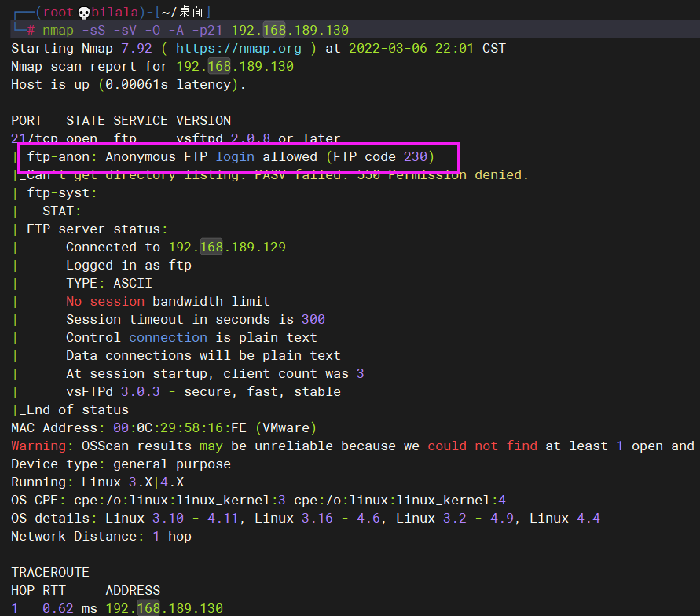700x616 pixels.
Task: Click the nmap command text on the prompt line
Action: (x=58, y=31)
